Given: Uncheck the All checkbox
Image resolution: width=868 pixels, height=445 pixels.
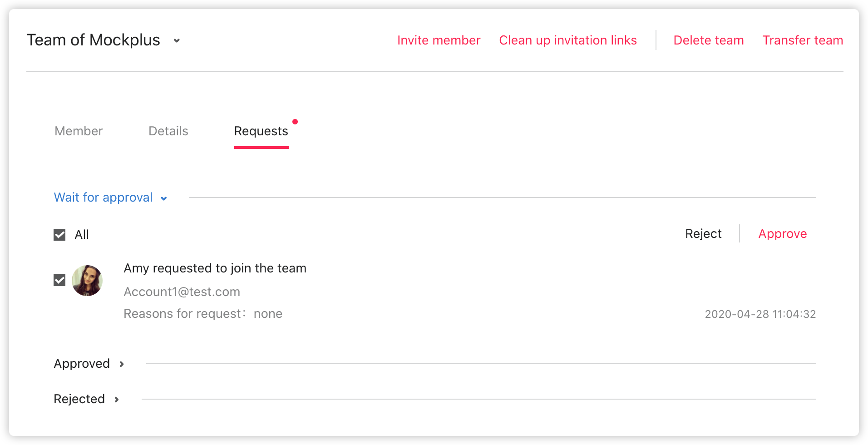Looking at the screenshot, I should (x=59, y=235).
